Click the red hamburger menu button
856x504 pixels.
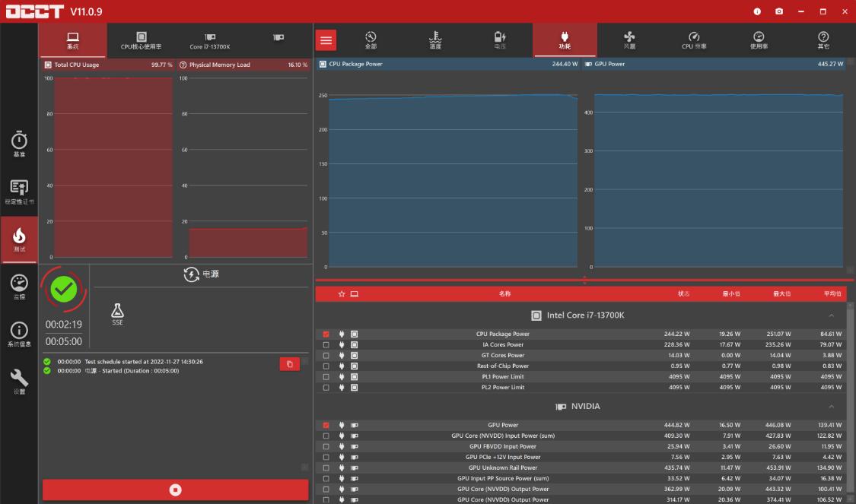click(326, 40)
